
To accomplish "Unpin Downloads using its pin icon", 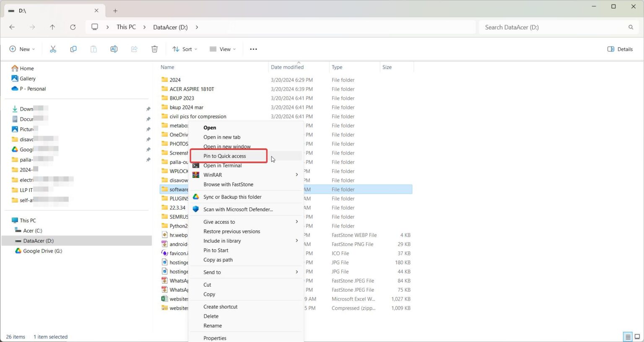I will [148, 109].
